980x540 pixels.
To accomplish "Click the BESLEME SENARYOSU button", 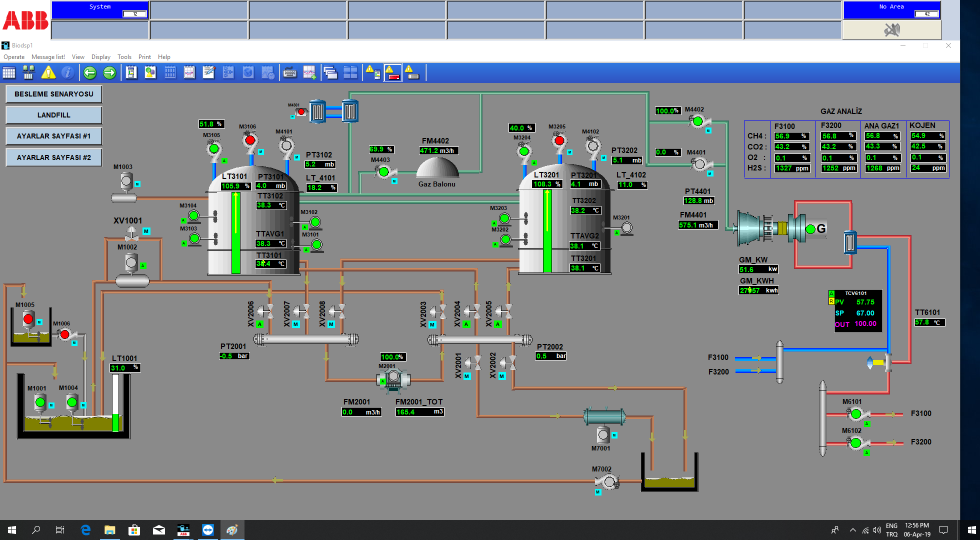I will [x=54, y=94].
